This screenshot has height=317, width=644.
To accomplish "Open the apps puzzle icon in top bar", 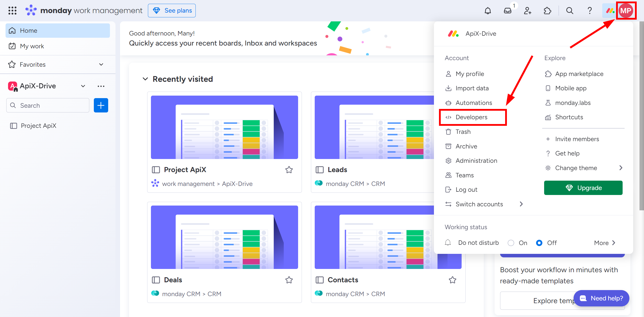I will 547,11.
